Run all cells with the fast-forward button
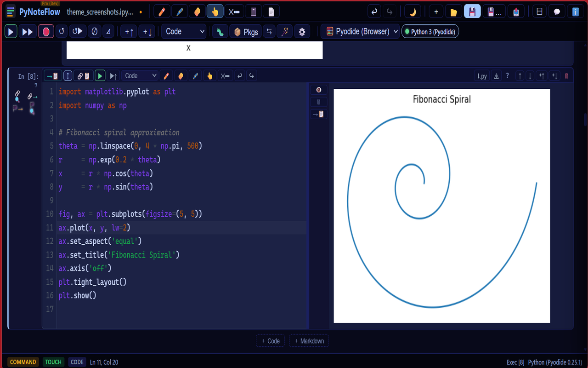Screen dimensions: 588x368 [x=28, y=32]
